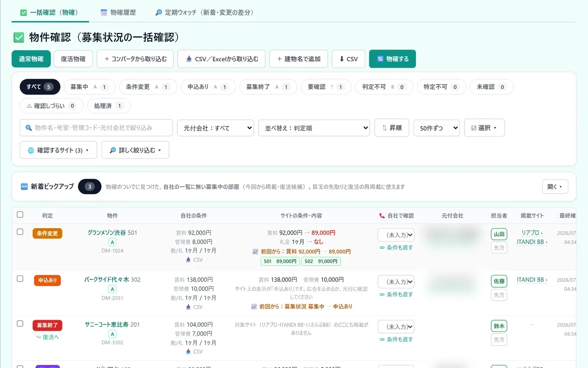Filter by 募集中 status chip
The height and width of the screenshot is (368, 588).
[x=89, y=87]
